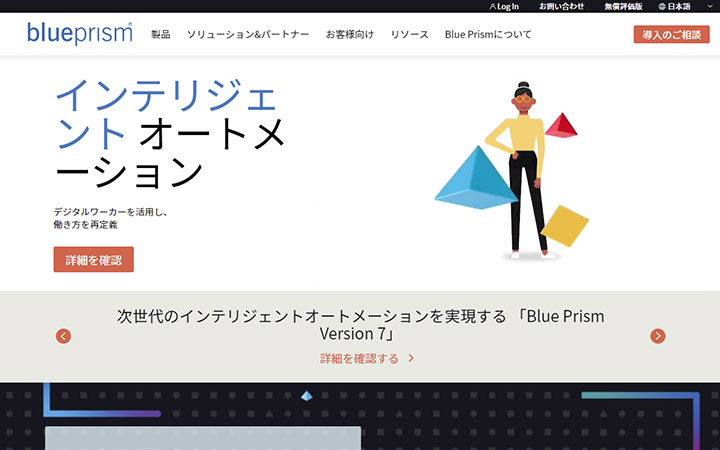Open the Blue Prismについて menu

[488, 34]
